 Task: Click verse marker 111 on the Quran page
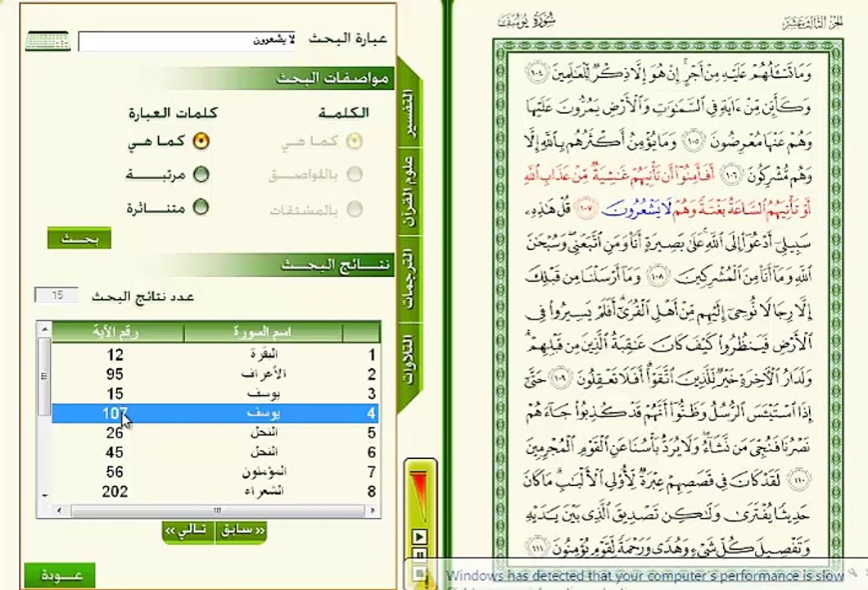click(537, 547)
